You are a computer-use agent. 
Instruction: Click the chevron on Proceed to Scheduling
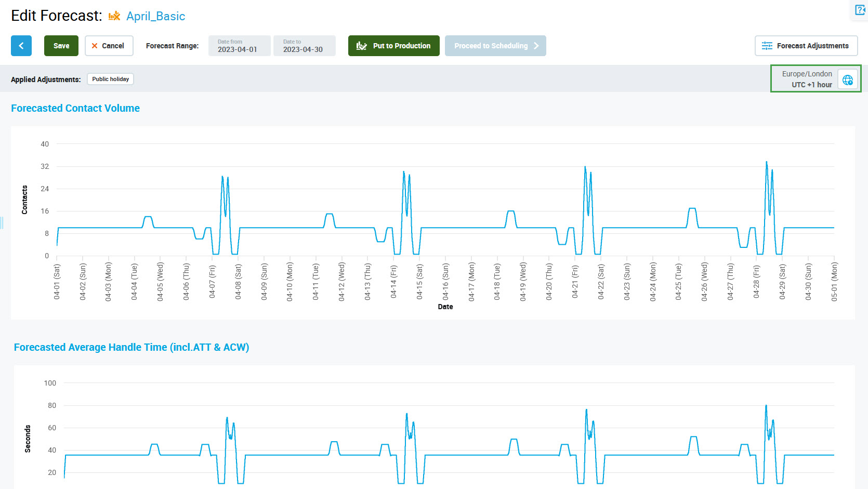click(x=536, y=46)
